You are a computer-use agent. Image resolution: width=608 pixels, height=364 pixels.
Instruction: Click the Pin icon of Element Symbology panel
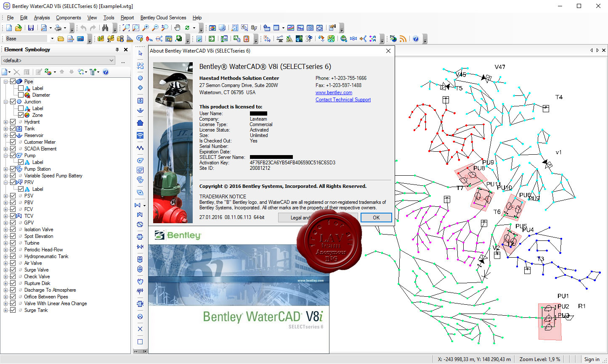click(117, 50)
